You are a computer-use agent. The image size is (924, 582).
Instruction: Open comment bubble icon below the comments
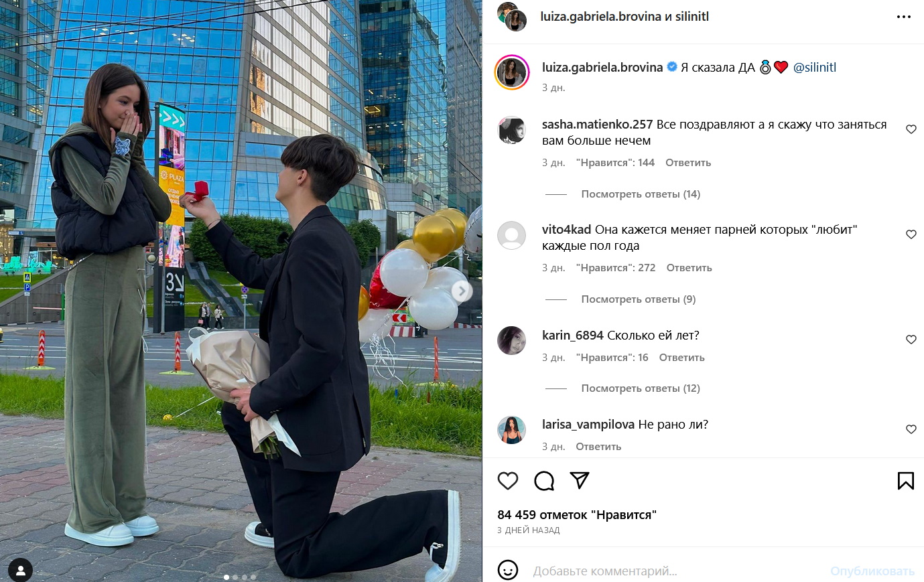[x=544, y=481]
